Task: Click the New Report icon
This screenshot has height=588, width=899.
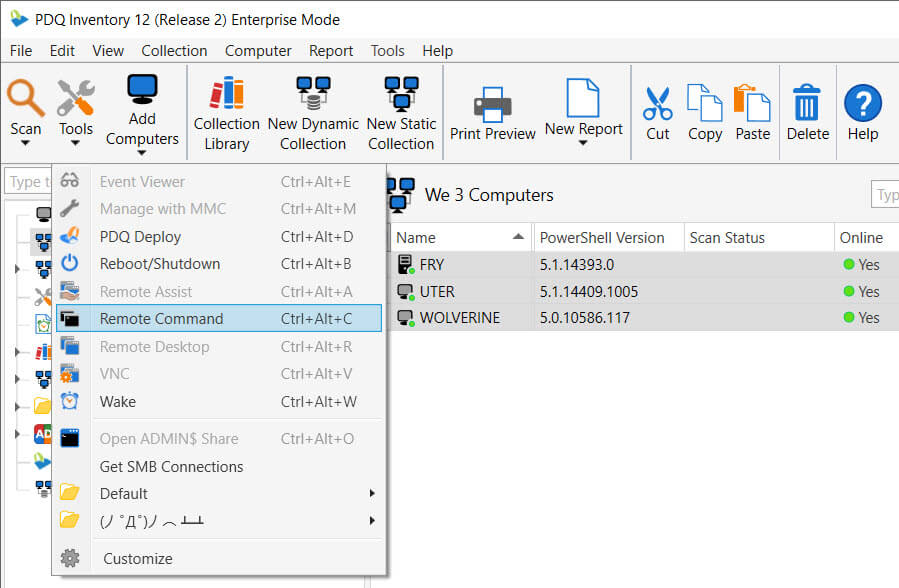Action: pos(583,100)
